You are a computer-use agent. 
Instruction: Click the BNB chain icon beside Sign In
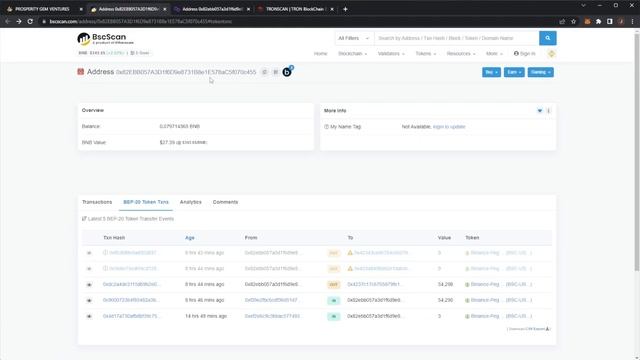pos(551,53)
